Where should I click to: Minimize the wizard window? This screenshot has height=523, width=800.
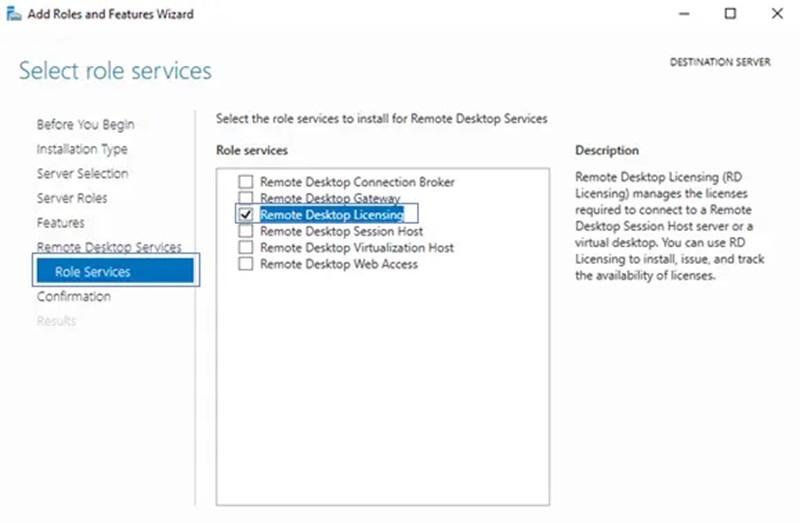[684, 14]
